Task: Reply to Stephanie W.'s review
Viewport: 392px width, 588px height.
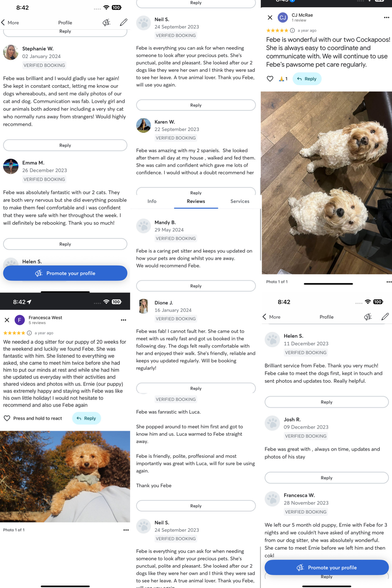Action: click(x=65, y=145)
